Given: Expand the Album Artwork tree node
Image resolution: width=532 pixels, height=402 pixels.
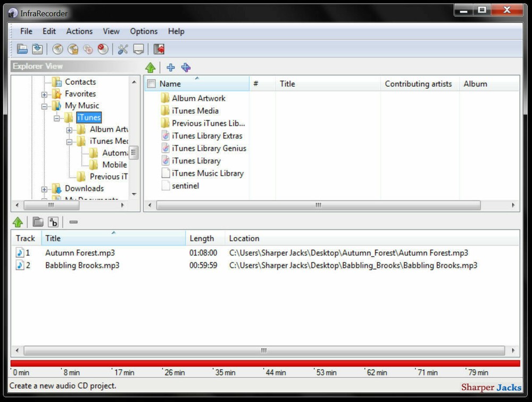Looking at the screenshot, I should pyautogui.click(x=69, y=130).
